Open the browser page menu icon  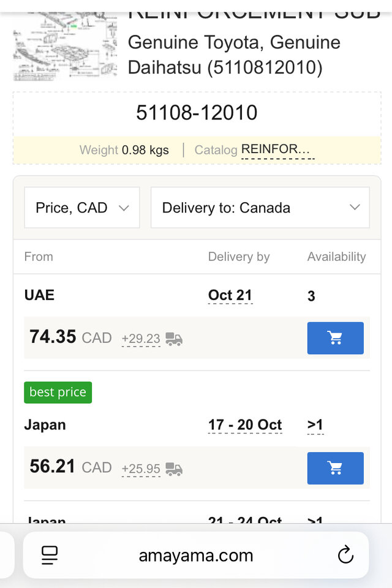click(x=50, y=556)
